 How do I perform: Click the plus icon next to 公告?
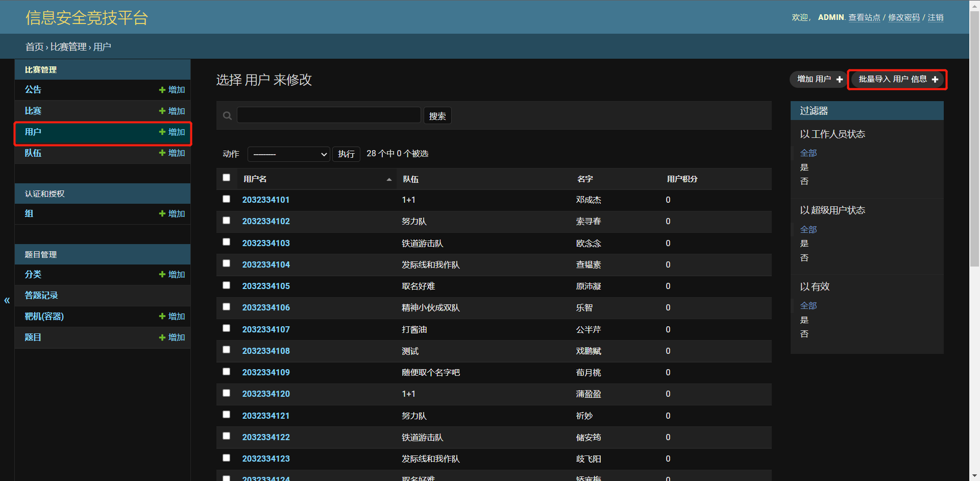pos(162,90)
